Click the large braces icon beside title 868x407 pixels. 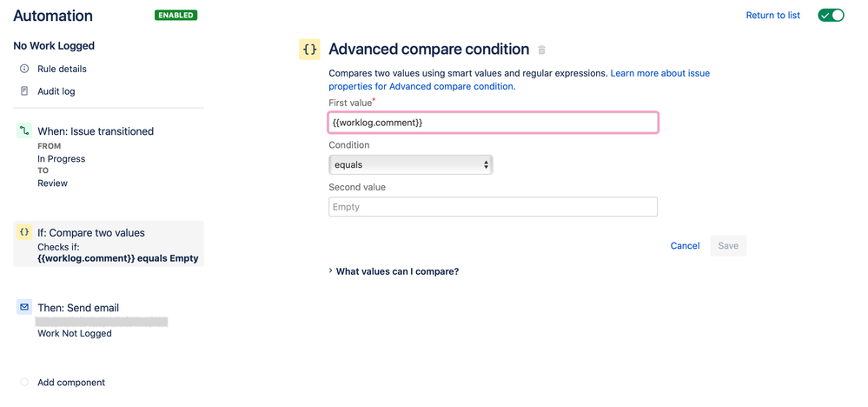tap(309, 50)
